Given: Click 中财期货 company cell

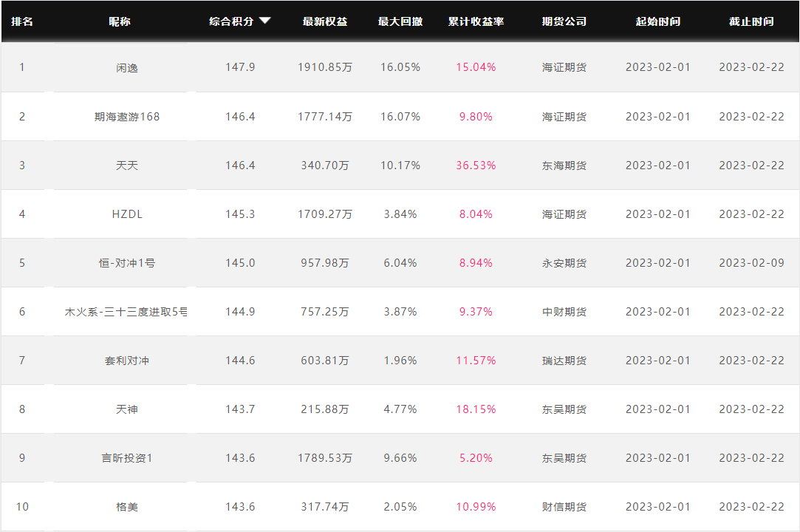Looking at the screenshot, I should coord(564,312).
